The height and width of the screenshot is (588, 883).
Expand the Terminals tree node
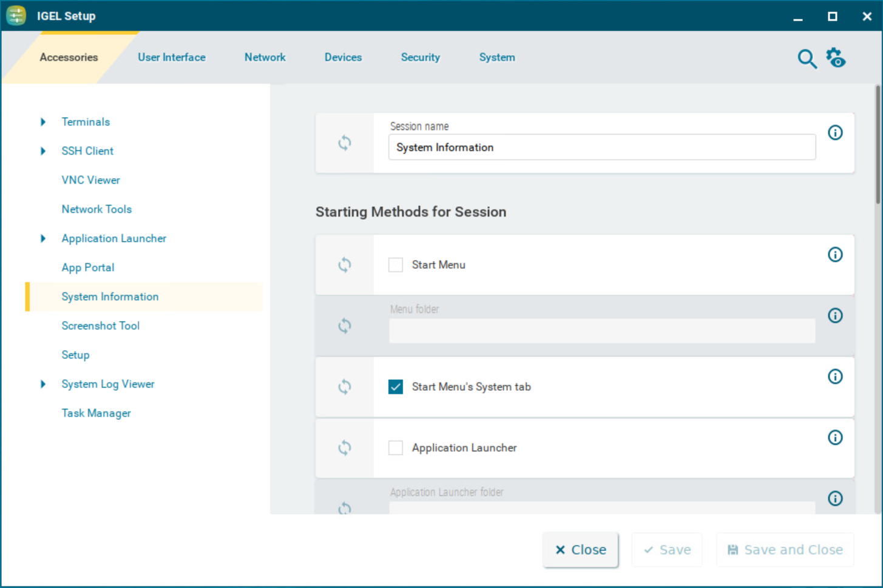tap(43, 122)
